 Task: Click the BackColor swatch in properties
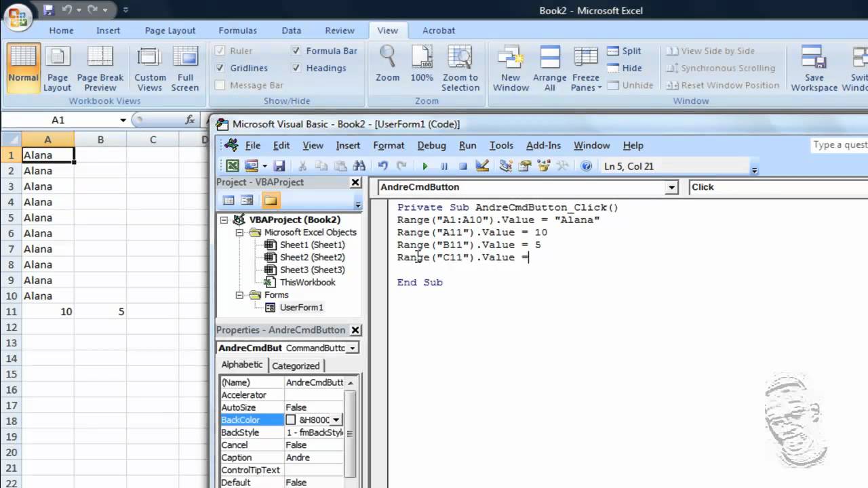point(290,420)
